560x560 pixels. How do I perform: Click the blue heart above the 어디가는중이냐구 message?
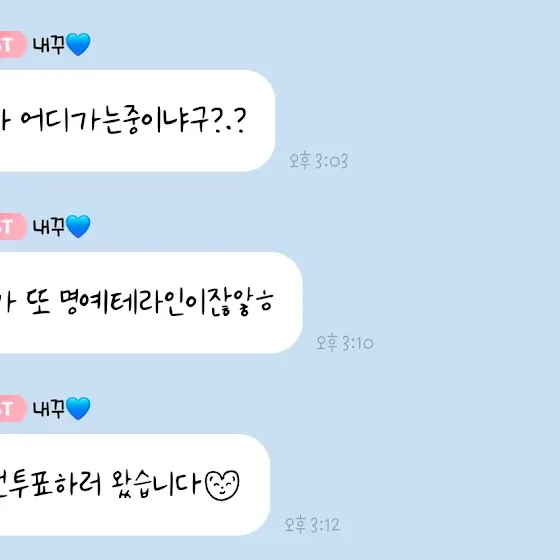pos(78,44)
